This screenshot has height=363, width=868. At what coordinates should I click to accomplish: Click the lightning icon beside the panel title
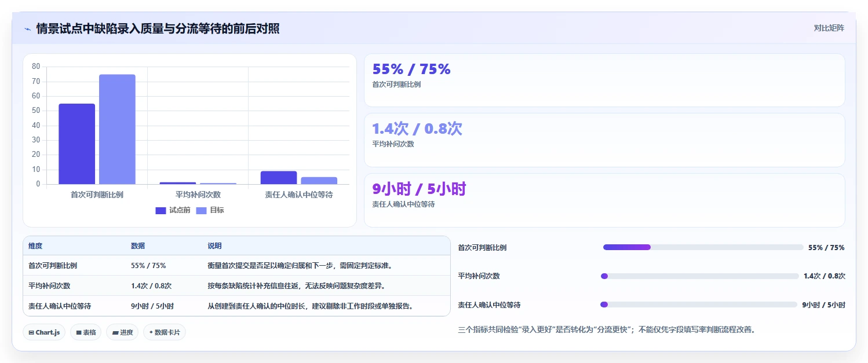tap(28, 29)
